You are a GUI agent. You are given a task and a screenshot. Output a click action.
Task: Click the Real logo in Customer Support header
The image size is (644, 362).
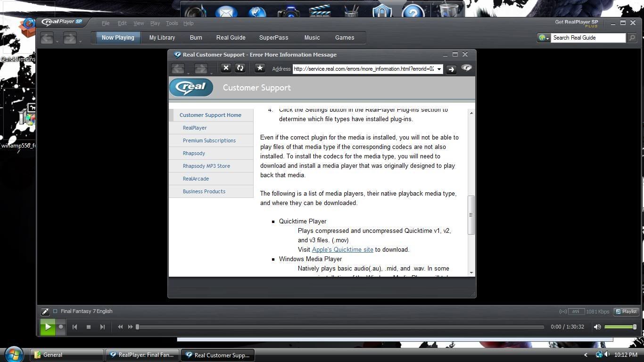191,87
